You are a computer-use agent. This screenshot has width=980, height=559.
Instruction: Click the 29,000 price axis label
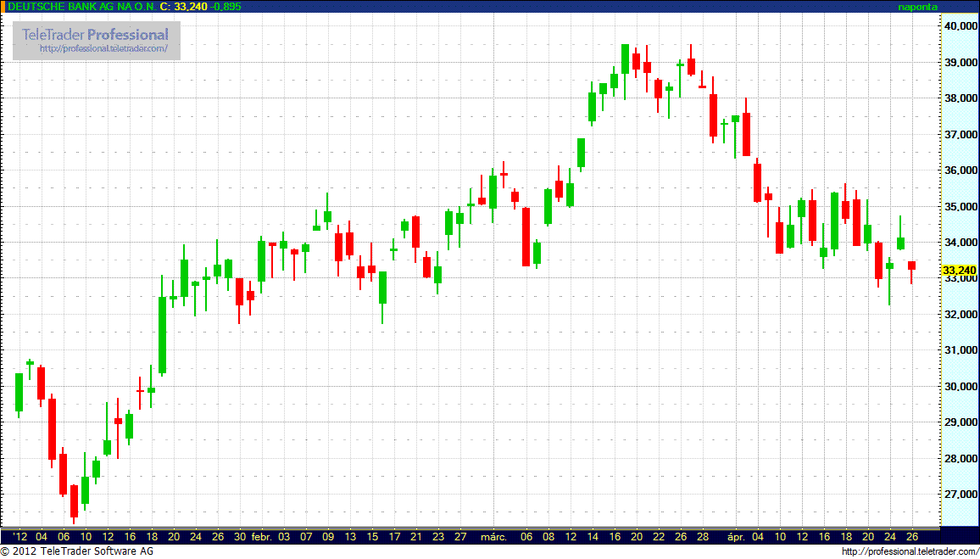(960, 422)
